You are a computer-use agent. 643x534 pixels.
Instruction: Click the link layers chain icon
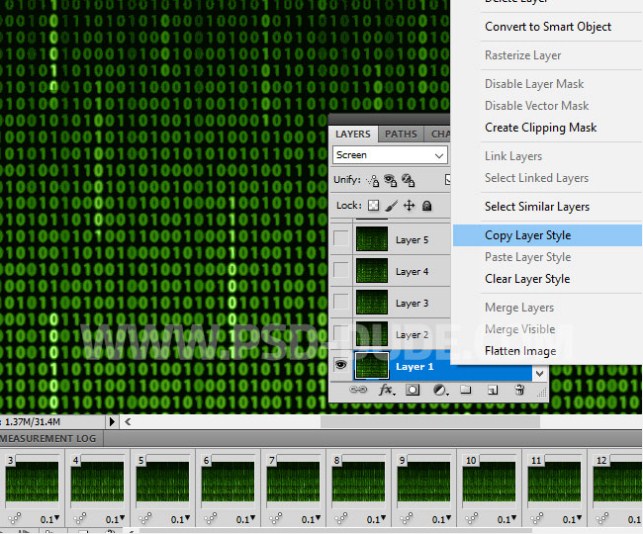(359, 390)
